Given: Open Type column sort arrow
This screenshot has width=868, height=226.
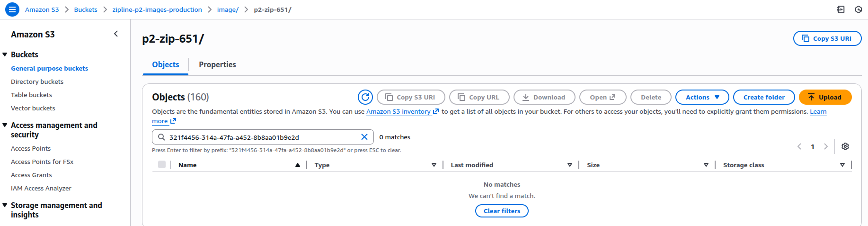Looking at the screenshot, I should point(434,165).
